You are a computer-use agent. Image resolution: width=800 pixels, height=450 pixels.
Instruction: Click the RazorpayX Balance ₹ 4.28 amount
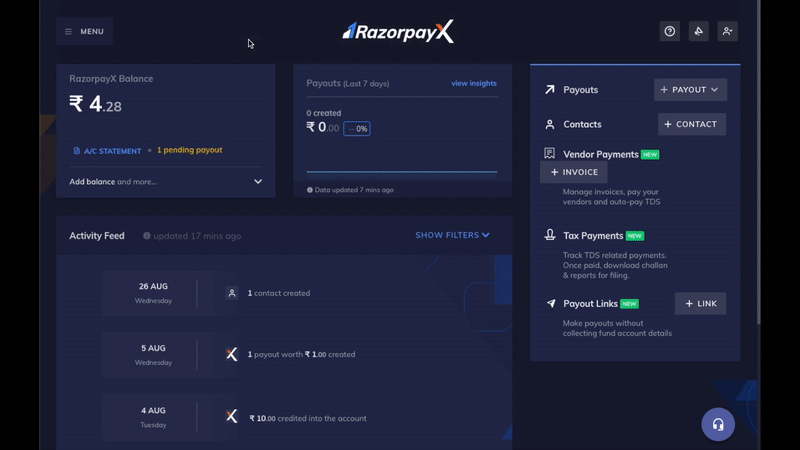95,105
